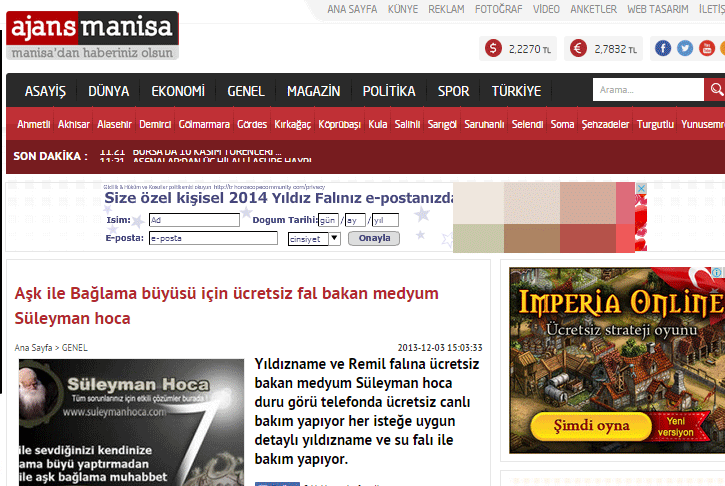Open the KÜNYE page
Viewport: 725px width, 486px height.
403,9
